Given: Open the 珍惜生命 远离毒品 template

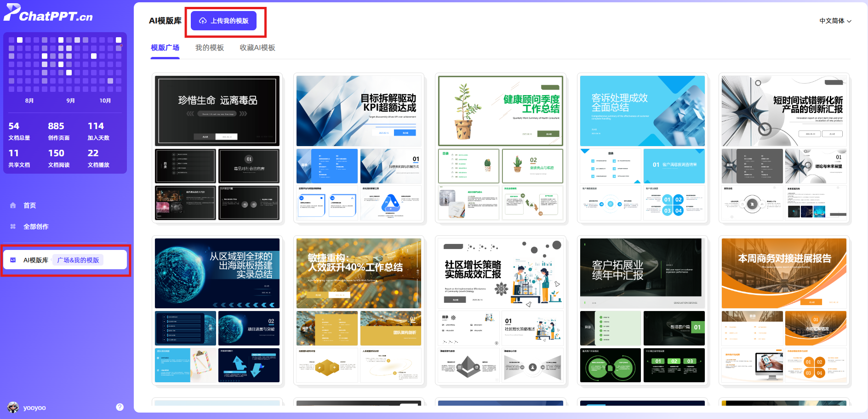Looking at the screenshot, I should [x=217, y=111].
